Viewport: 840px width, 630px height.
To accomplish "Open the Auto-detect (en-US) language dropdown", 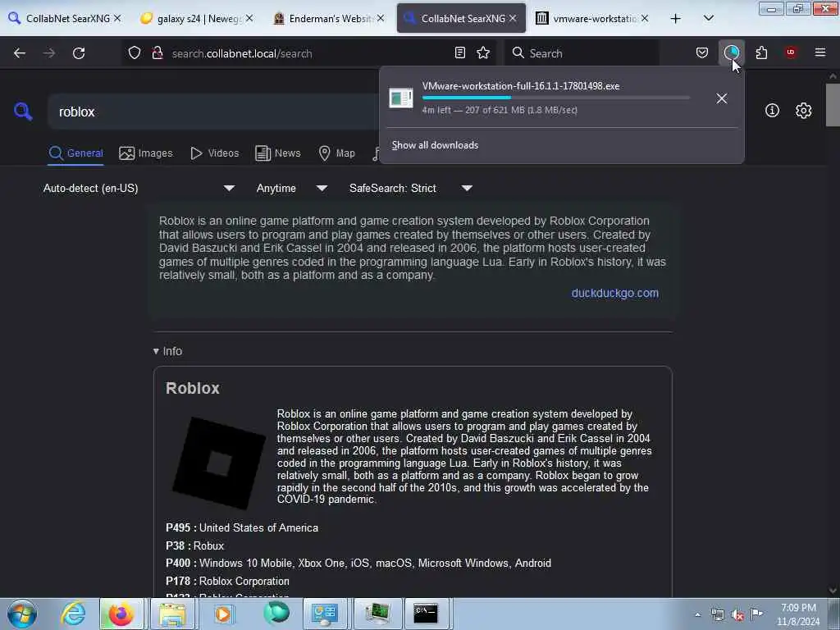I will (139, 188).
